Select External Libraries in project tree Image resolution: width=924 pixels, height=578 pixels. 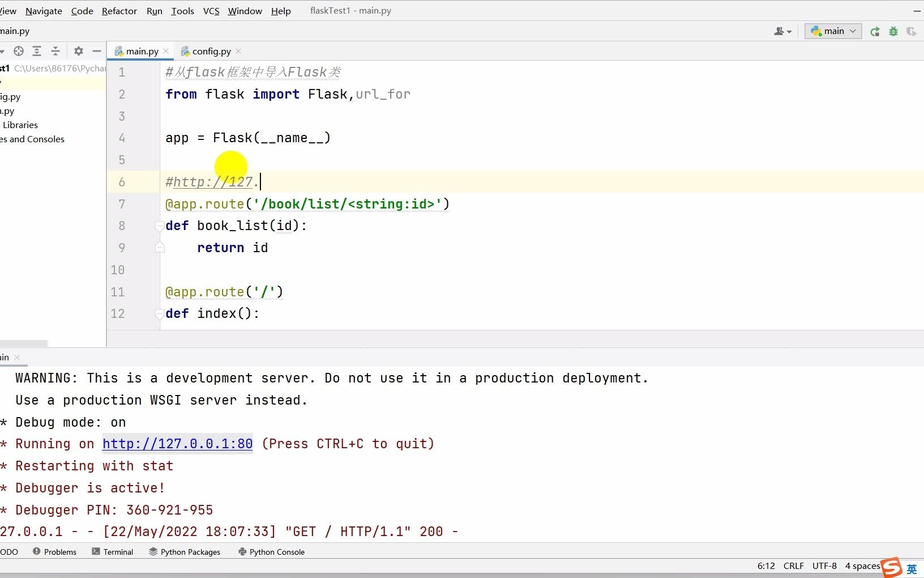click(x=20, y=125)
